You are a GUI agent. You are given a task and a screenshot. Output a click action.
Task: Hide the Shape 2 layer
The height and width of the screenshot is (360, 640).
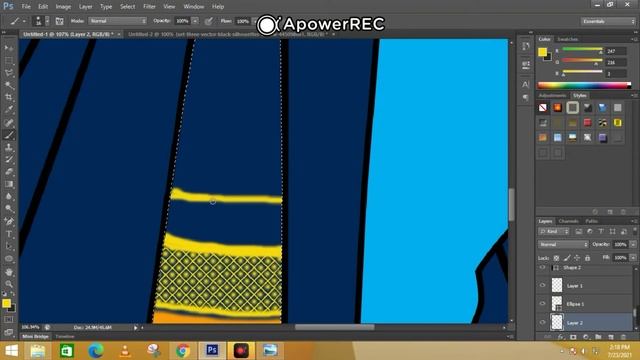pos(542,268)
